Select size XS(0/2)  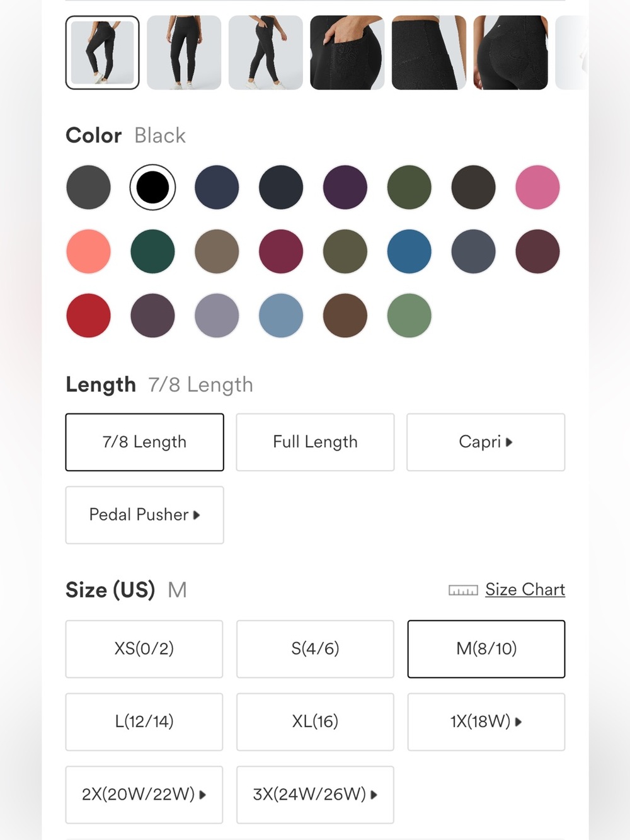pos(144,648)
